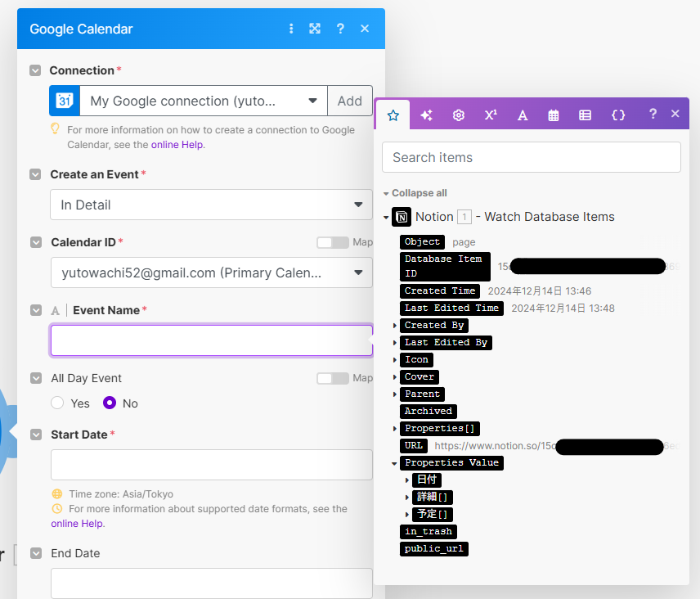700x599 pixels.
Task: Open the My Google connection dropdown
Action: pyautogui.click(x=204, y=101)
